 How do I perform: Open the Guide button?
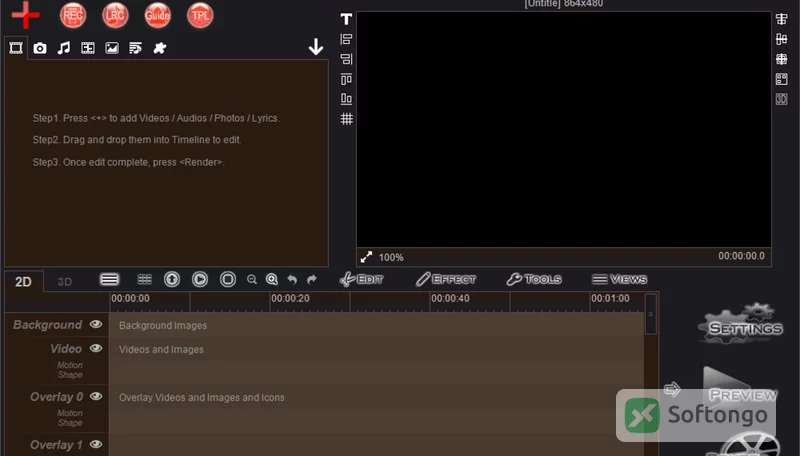[158, 15]
